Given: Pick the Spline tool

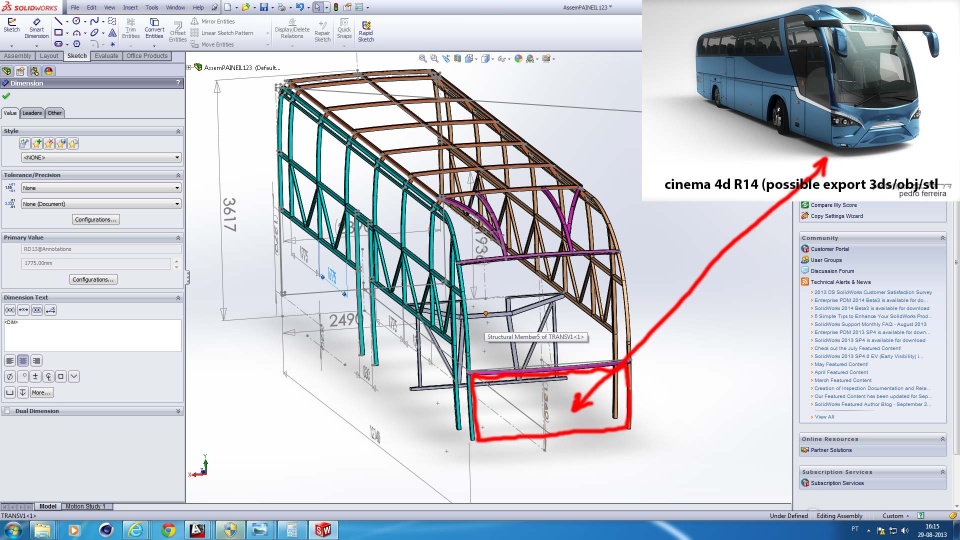Looking at the screenshot, I should tap(94, 21).
